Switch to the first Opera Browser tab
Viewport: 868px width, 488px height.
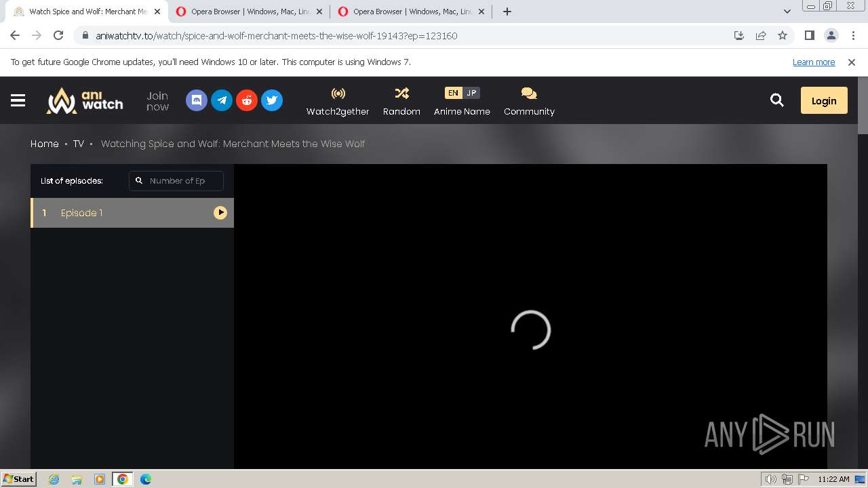point(250,12)
